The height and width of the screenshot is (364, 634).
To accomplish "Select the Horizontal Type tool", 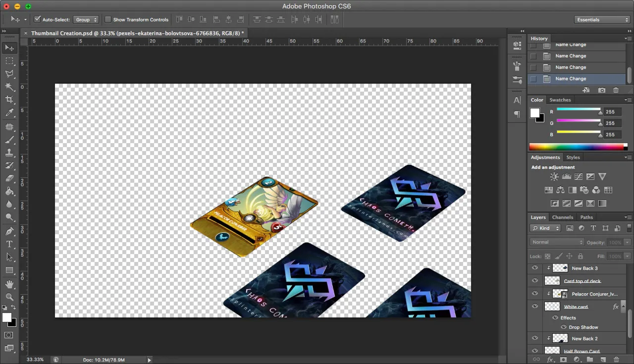I will (9, 244).
